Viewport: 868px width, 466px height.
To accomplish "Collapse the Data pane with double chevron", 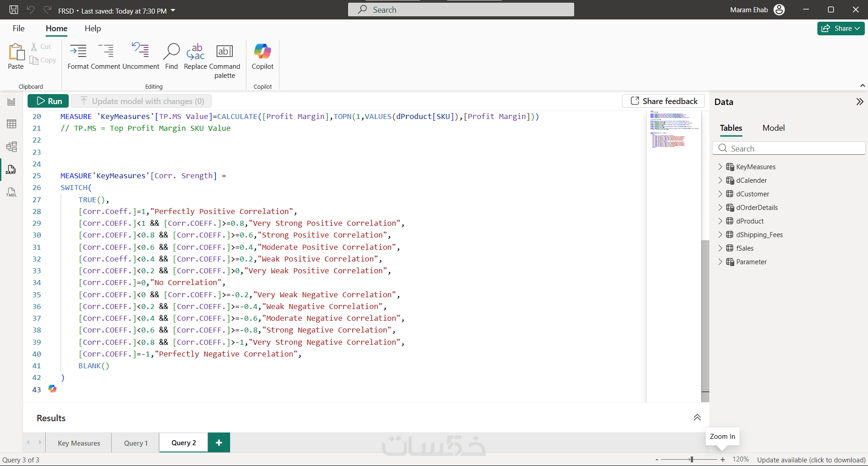I will point(859,102).
